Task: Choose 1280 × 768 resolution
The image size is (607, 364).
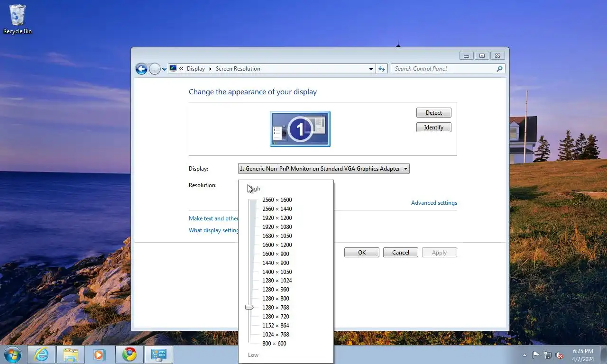Action: (276, 308)
